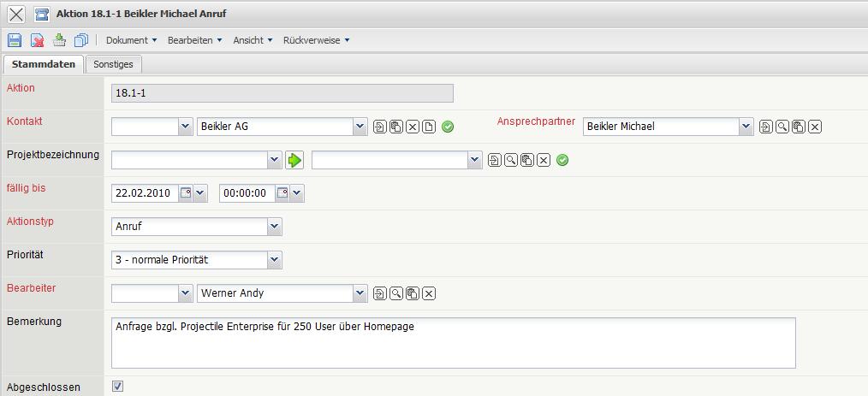Screen dimensions: 868x396
Task: Click the Aktionstyp label
Action: click(30, 222)
